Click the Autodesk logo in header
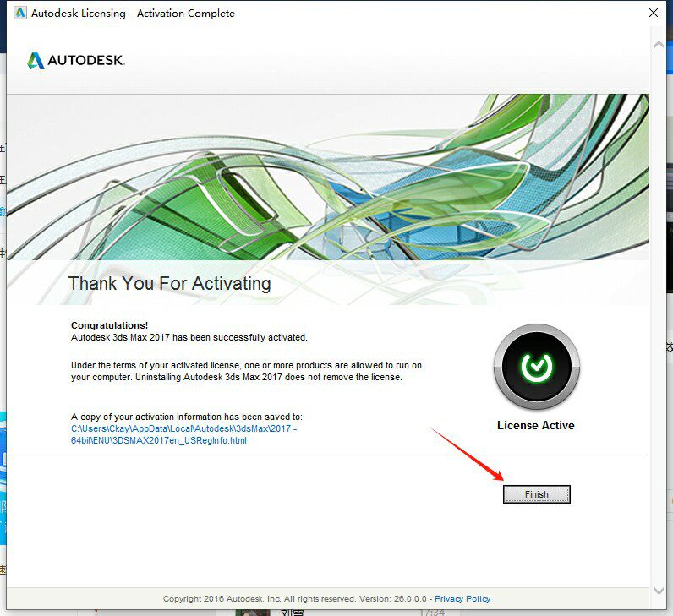673x616 pixels. [76, 61]
